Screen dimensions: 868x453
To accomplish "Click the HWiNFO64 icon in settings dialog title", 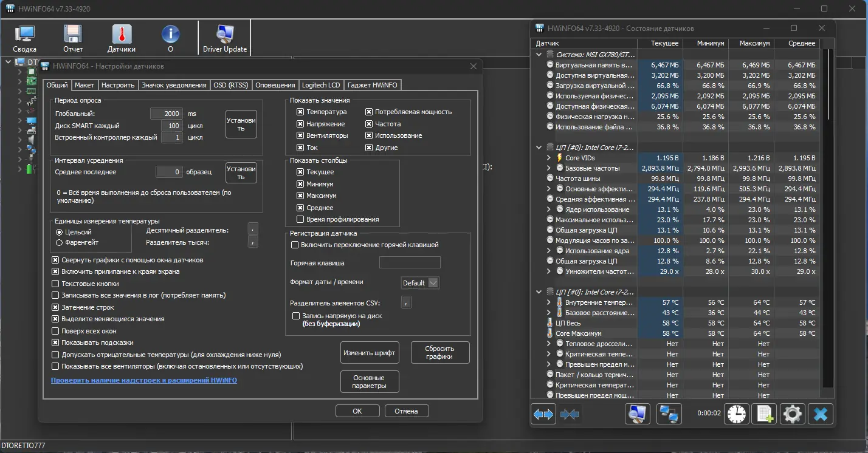I will click(46, 66).
